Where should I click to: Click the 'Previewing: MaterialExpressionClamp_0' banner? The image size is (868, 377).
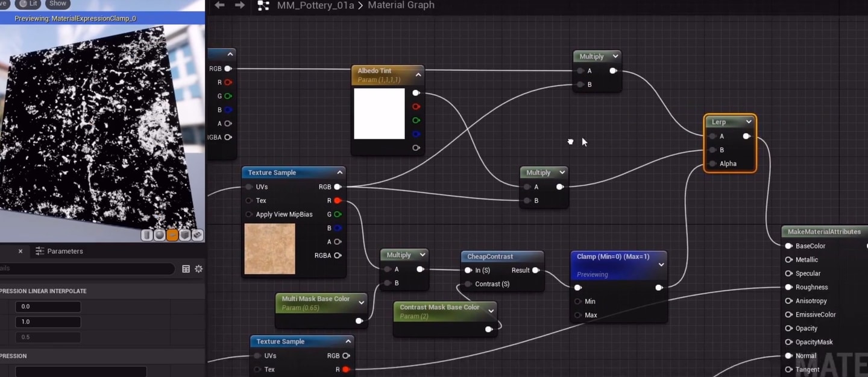(x=102, y=19)
